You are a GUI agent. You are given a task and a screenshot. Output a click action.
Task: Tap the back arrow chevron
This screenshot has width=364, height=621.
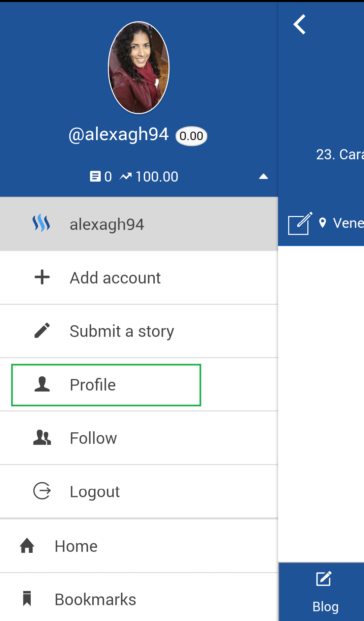299,24
